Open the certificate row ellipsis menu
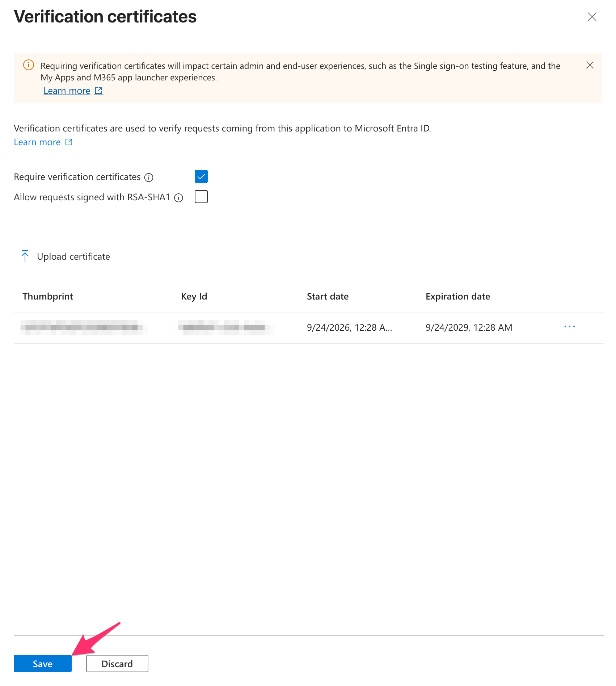The width and height of the screenshot is (616, 686). click(x=569, y=327)
